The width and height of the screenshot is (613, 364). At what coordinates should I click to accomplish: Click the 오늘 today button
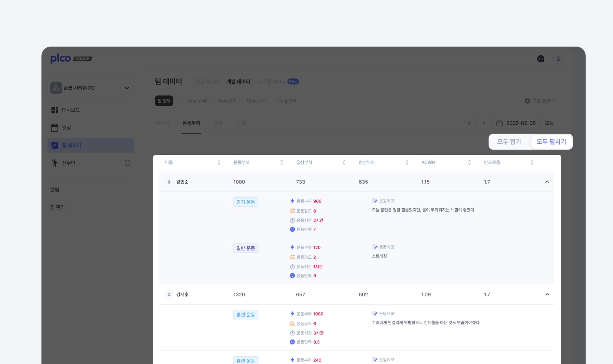(549, 123)
